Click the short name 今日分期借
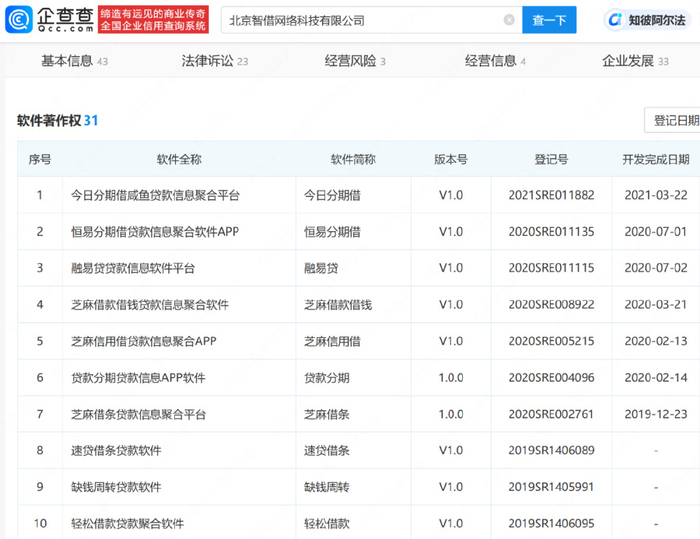The height and width of the screenshot is (539, 700). pyautogui.click(x=332, y=195)
